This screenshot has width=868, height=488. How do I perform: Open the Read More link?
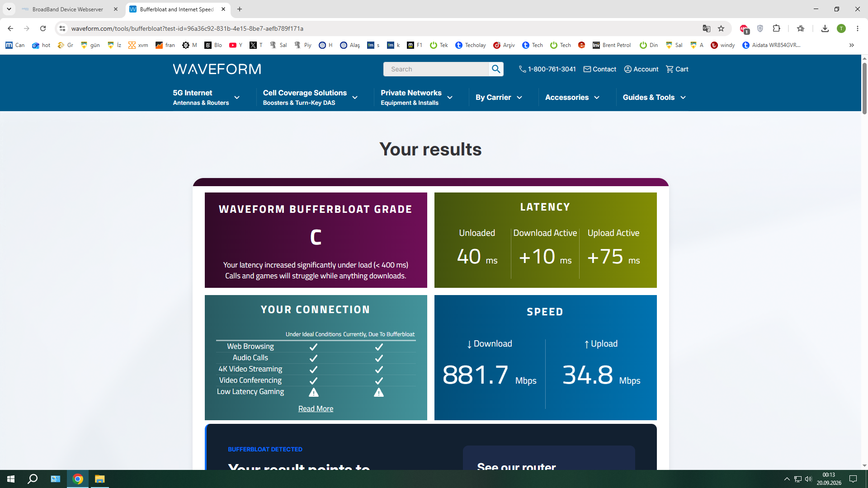pos(316,409)
